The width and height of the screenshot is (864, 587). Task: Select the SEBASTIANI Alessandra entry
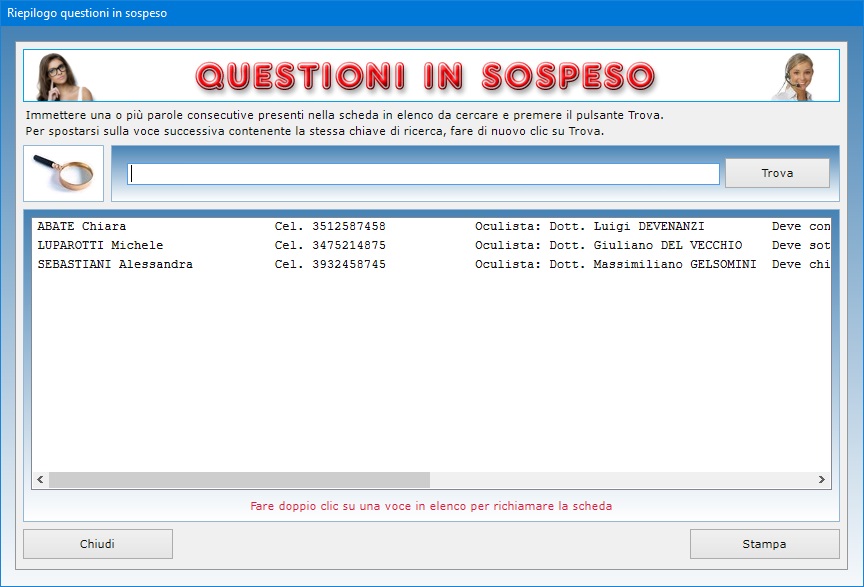click(431, 265)
